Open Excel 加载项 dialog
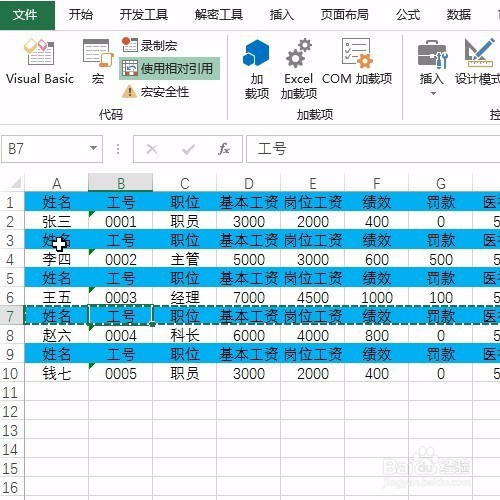This screenshot has width=500, height=500. click(299, 68)
